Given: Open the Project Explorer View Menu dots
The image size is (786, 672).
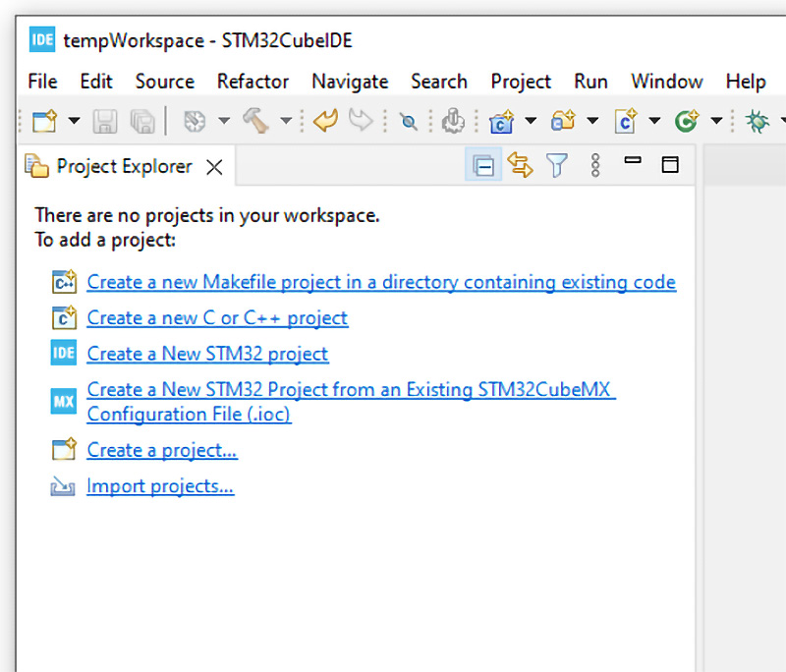Looking at the screenshot, I should 595,165.
